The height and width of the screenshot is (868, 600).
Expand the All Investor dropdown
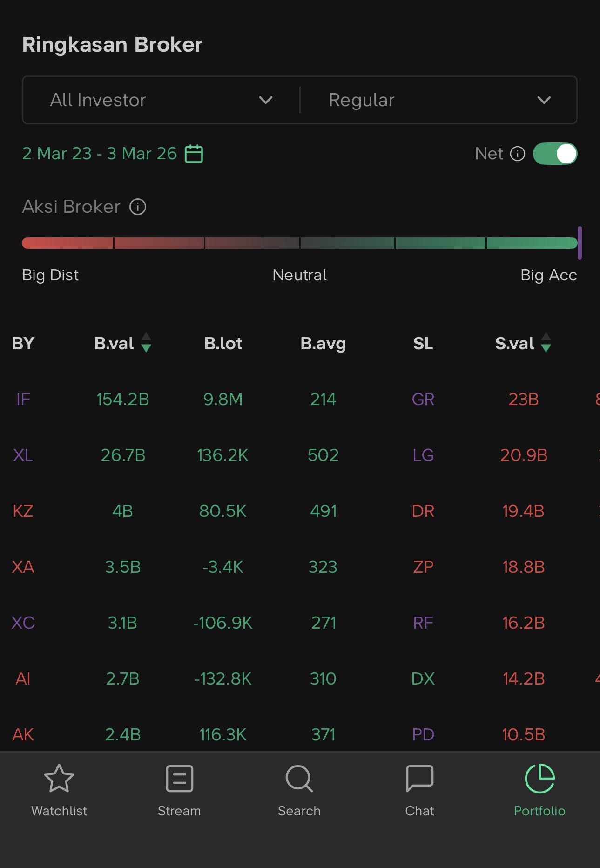[x=161, y=100]
